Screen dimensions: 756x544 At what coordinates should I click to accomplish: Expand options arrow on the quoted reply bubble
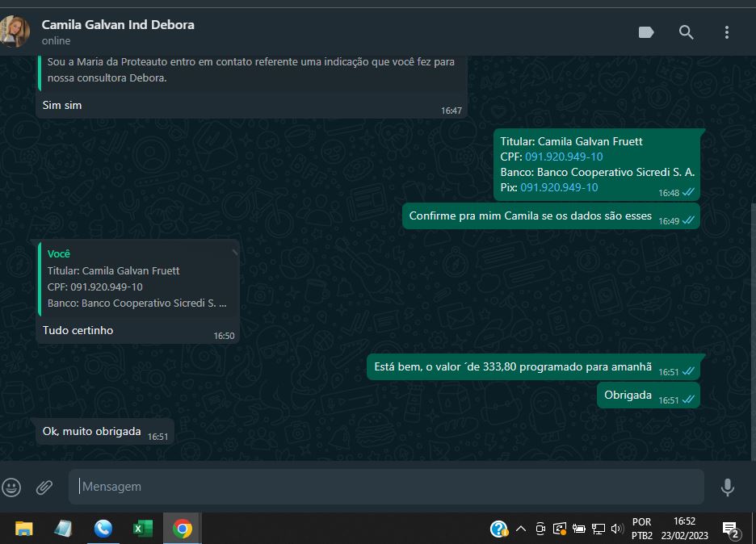point(234,252)
